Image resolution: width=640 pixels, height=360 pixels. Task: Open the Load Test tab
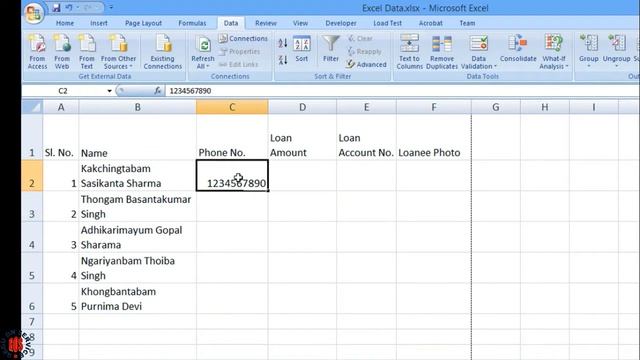click(387, 23)
